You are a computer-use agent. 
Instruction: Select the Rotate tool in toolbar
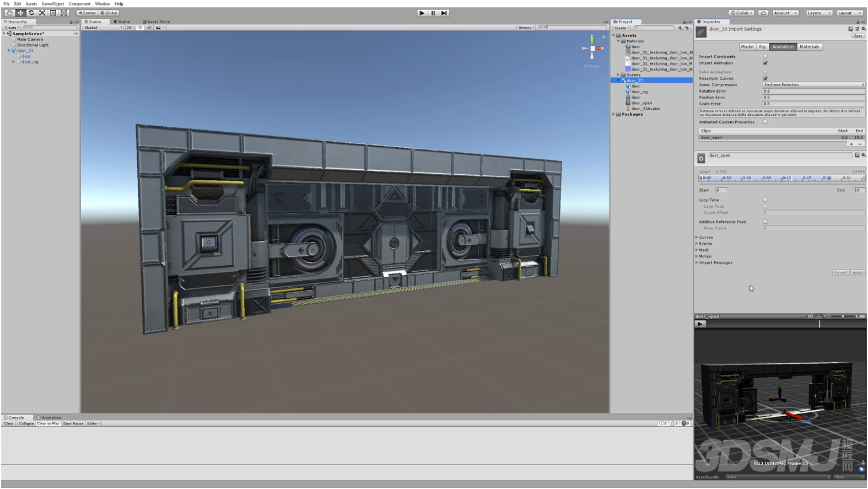(x=31, y=13)
